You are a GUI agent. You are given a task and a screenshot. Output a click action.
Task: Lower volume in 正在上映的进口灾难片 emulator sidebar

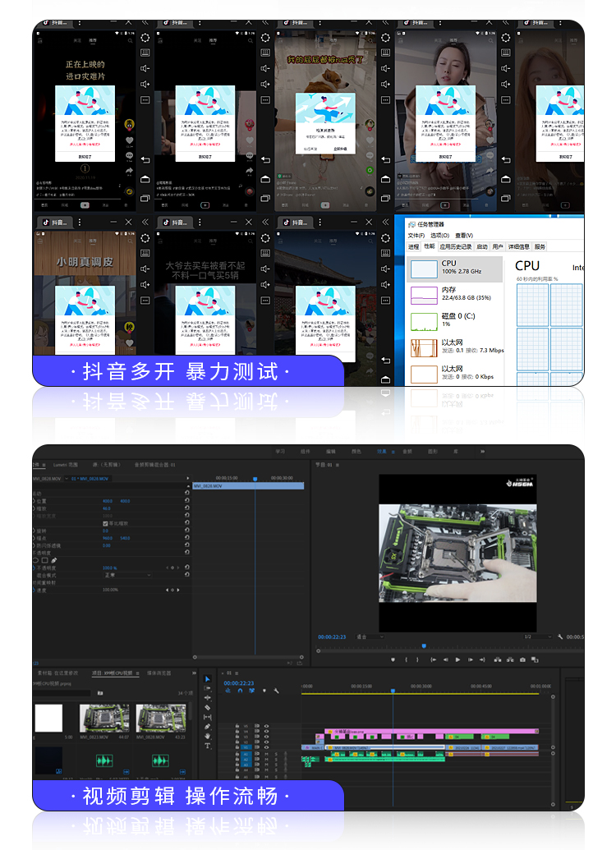tap(145, 68)
